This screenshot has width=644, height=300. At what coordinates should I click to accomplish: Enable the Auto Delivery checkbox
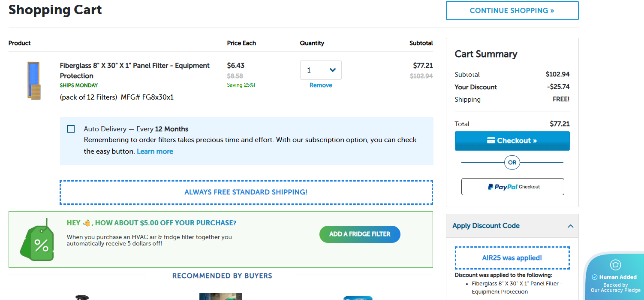(71, 129)
